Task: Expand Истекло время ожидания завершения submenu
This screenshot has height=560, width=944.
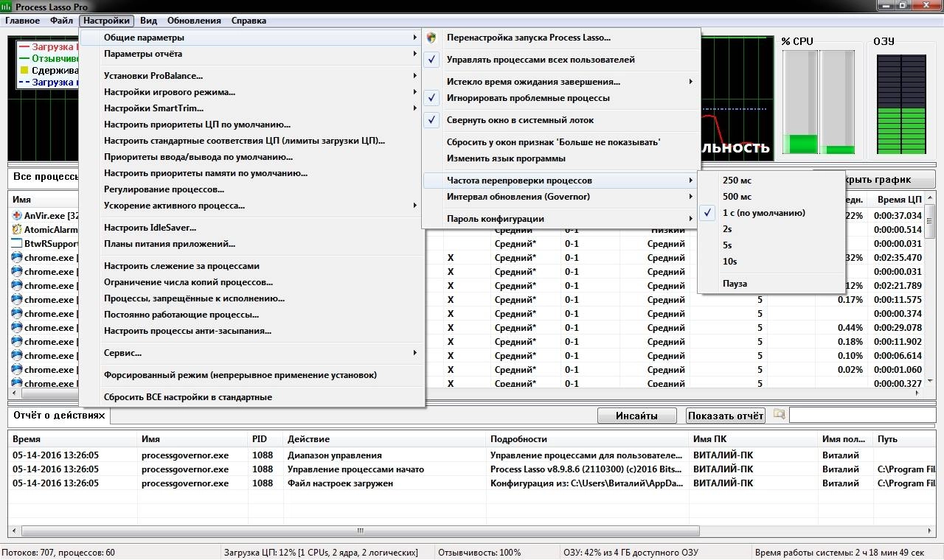Action: point(561,82)
